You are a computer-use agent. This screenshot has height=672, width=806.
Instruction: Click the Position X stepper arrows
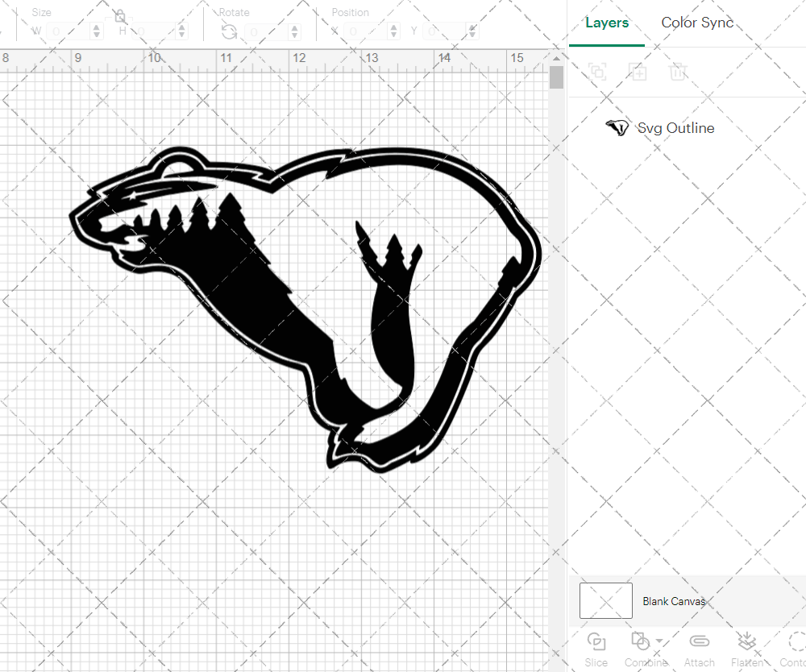[394, 32]
